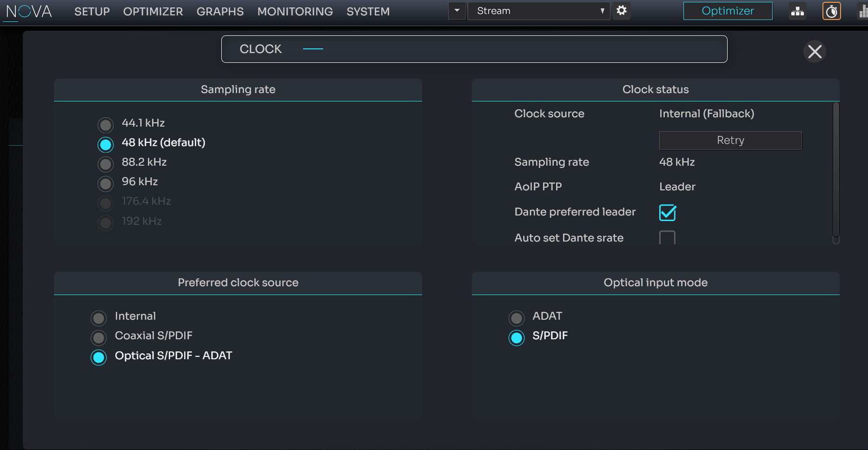This screenshot has width=868, height=450.
Task: Click the AoIP PTP Leader value
Action: 677,187
